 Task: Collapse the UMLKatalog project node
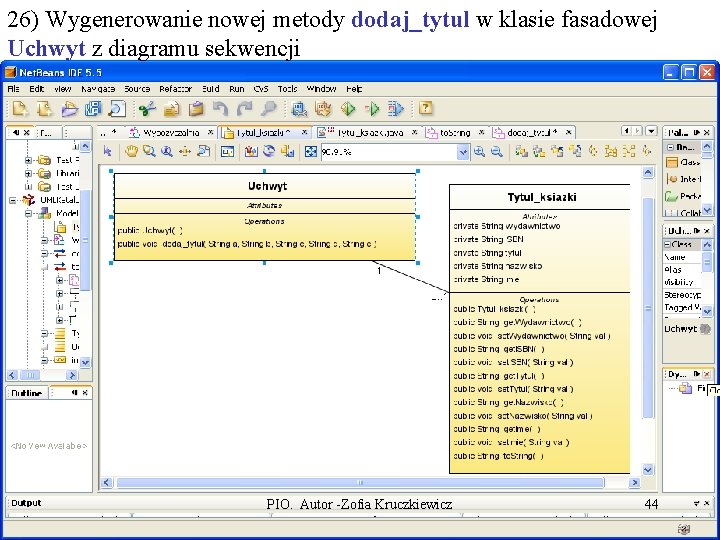click(x=13, y=200)
